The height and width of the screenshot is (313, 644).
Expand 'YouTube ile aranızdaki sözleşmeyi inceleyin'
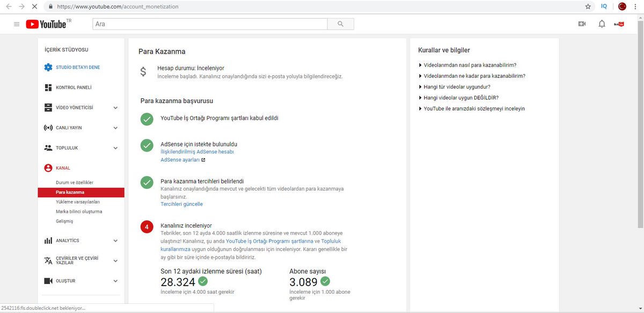(x=472, y=108)
